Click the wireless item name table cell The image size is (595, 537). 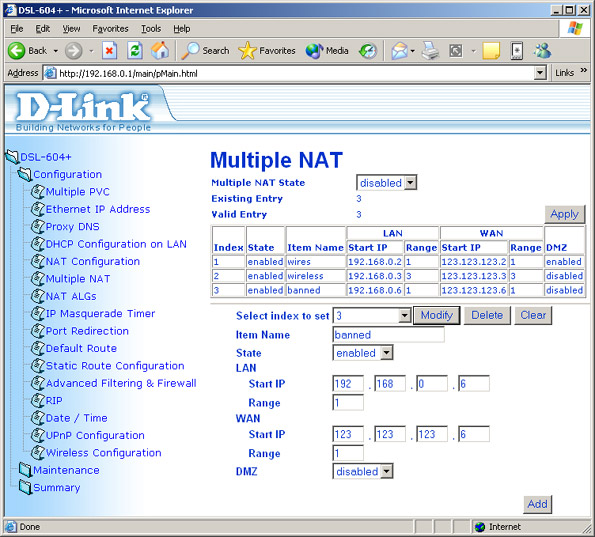[315, 276]
